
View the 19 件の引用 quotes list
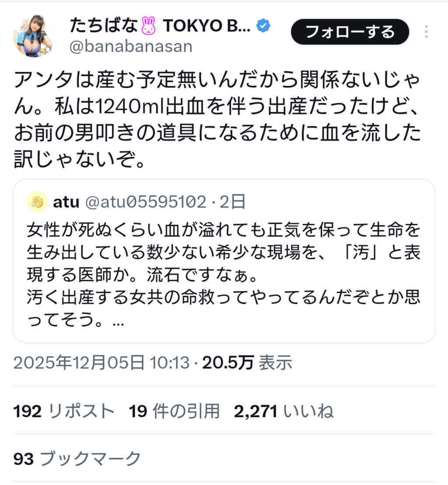174,412
